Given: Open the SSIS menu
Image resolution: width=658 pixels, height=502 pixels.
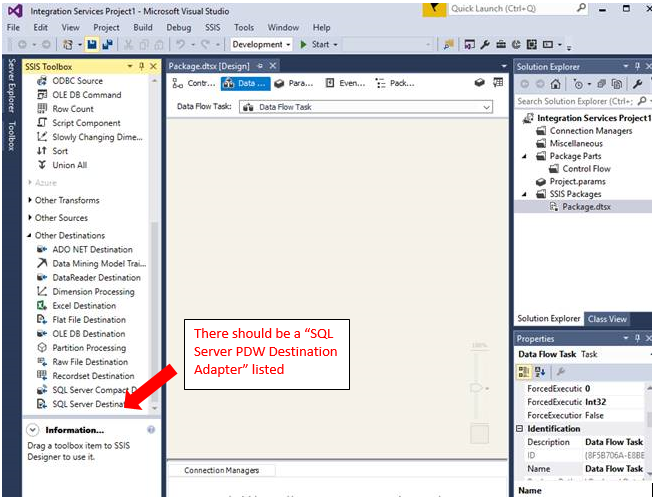Looking at the screenshot, I should (212, 28).
